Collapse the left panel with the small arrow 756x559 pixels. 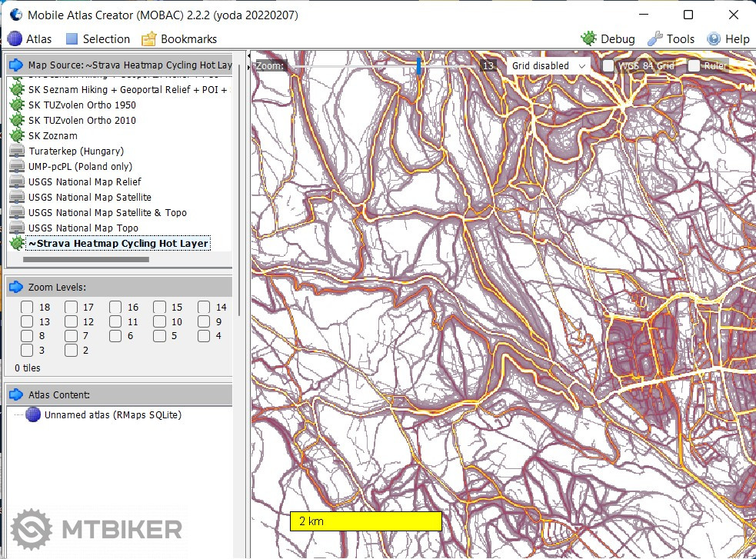pos(248,57)
